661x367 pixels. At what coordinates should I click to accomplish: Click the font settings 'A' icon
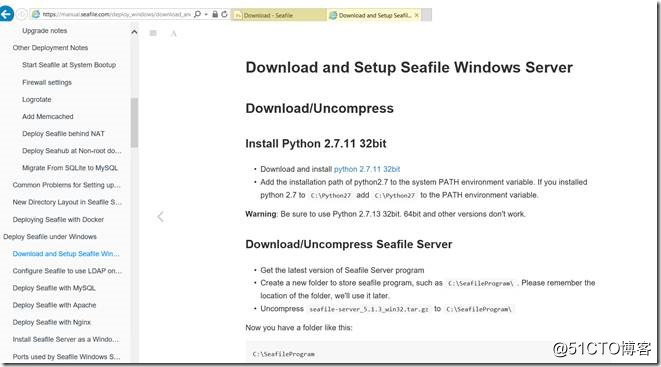tap(174, 33)
